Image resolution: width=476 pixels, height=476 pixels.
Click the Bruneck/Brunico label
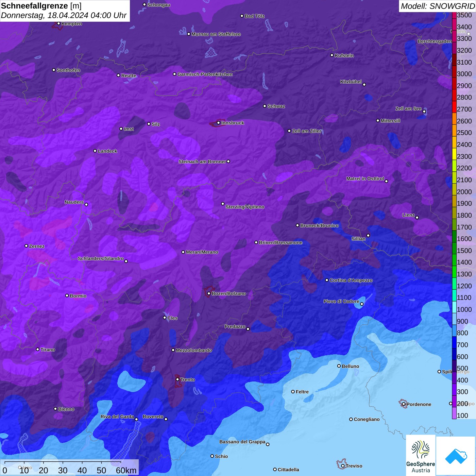(x=319, y=225)
